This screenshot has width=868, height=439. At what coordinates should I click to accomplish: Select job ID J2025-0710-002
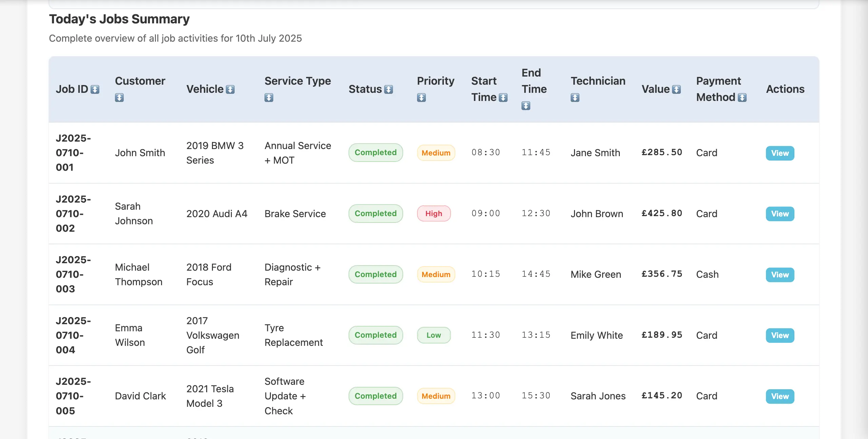[73, 214]
